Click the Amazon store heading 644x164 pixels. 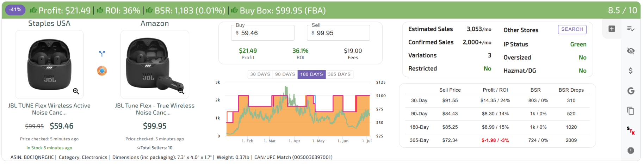click(x=155, y=23)
